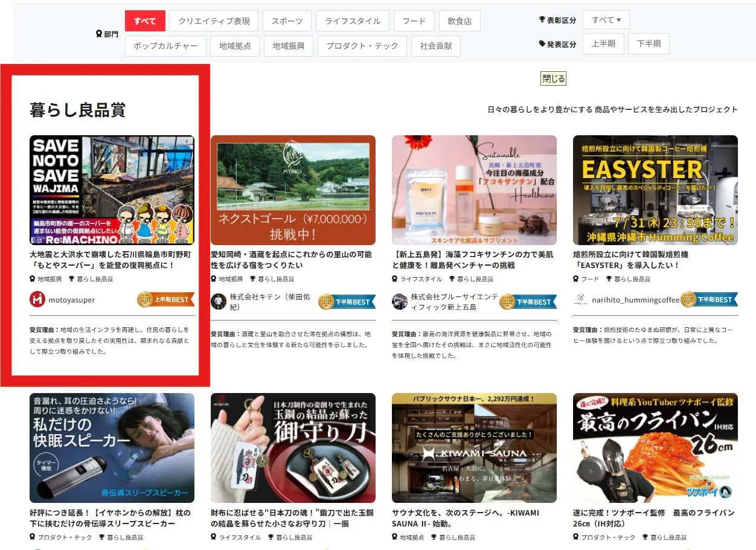Click the narihito_hummingcoffee avatar icon
The image size is (756, 550).
point(581,299)
